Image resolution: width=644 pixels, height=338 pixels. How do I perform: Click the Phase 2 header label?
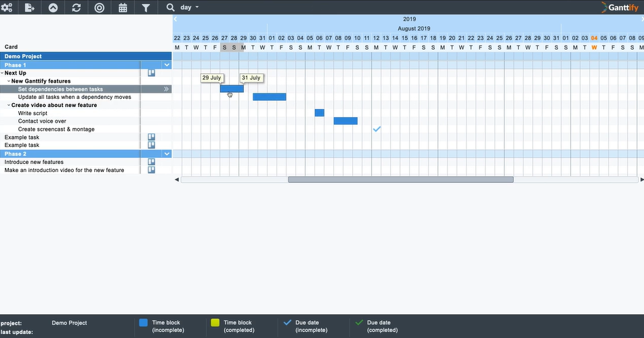pyautogui.click(x=15, y=154)
